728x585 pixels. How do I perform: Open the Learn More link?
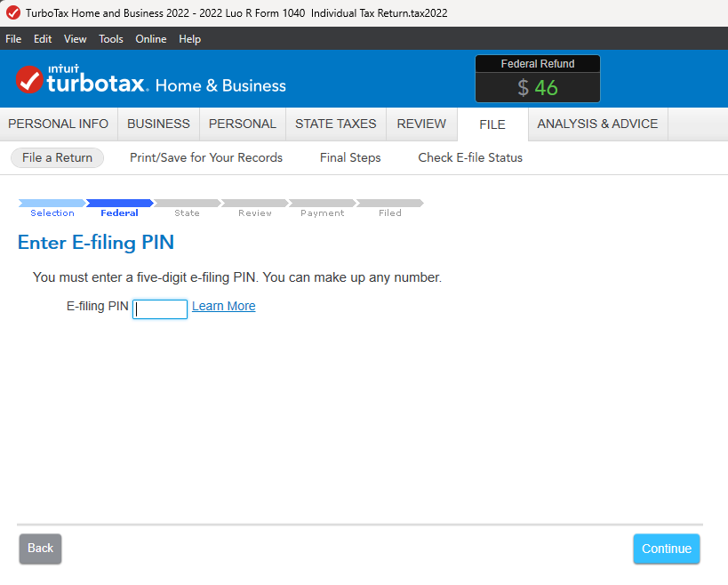tap(224, 307)
